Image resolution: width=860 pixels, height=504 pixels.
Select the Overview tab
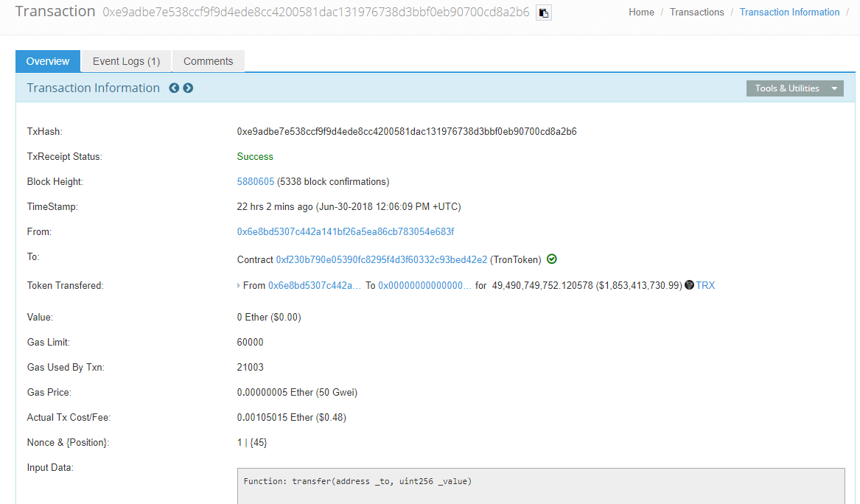[x=47, y=61]
